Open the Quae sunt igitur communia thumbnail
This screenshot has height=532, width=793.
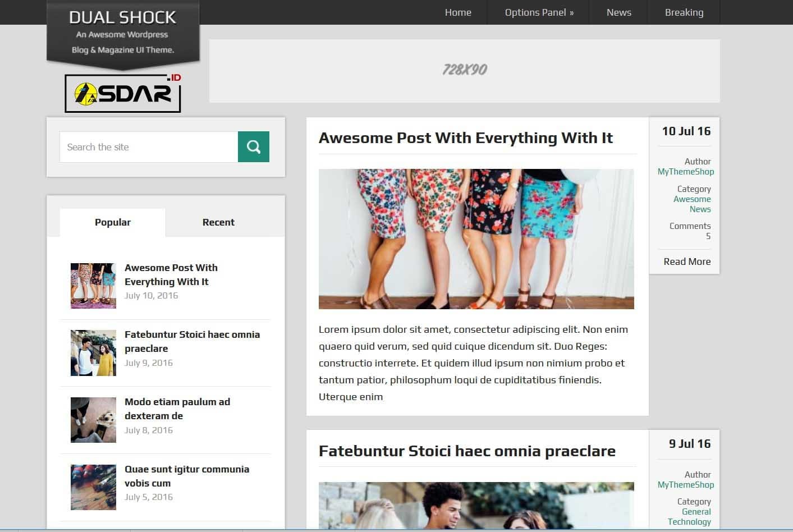coord(93,487)
